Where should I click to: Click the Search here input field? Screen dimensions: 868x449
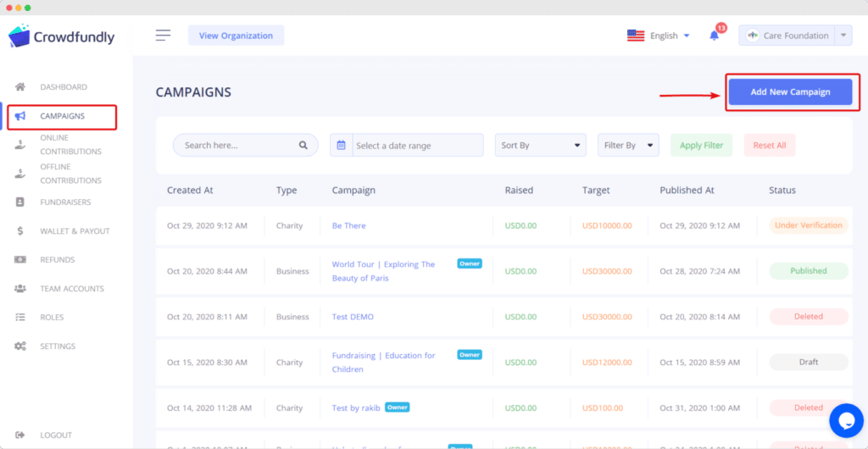click(x=245, y=146)
